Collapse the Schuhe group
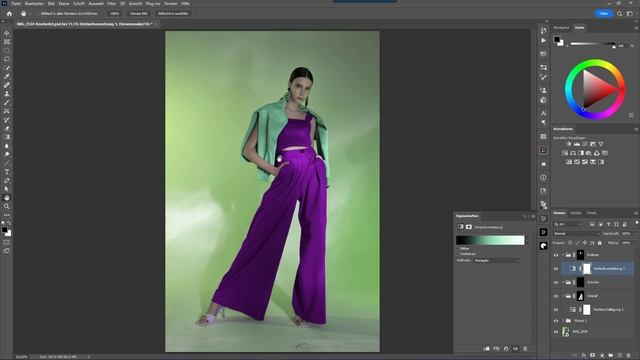The width and height of the screenshot is (640, 360). coord(563,282)
